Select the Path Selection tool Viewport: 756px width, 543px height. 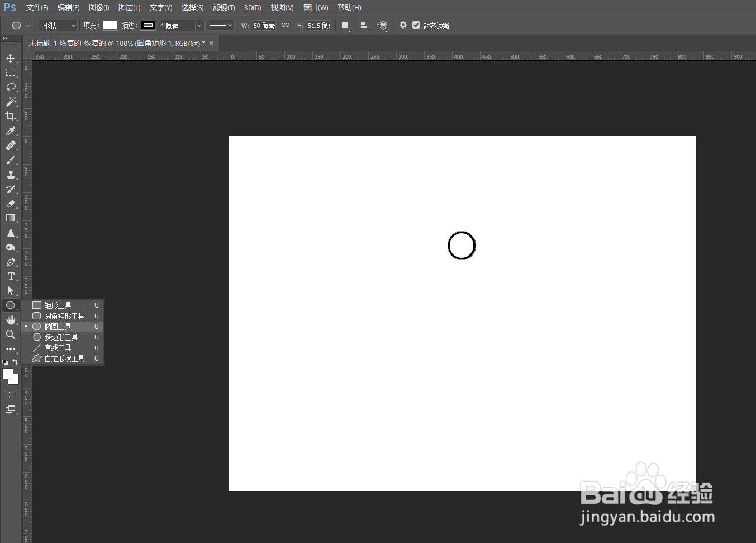click(10, 291)
